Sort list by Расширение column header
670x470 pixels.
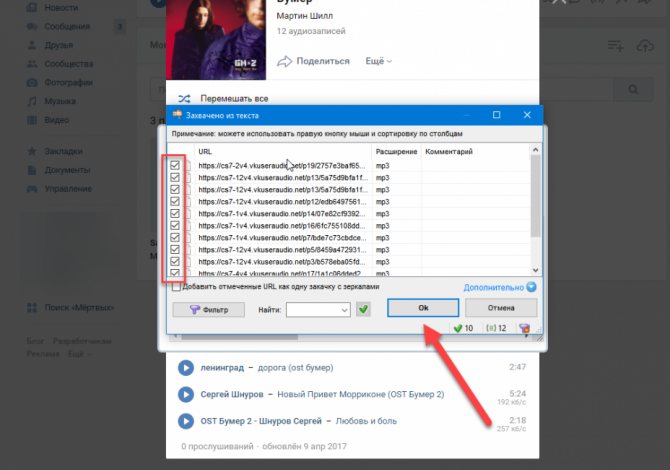pos(397,152)
